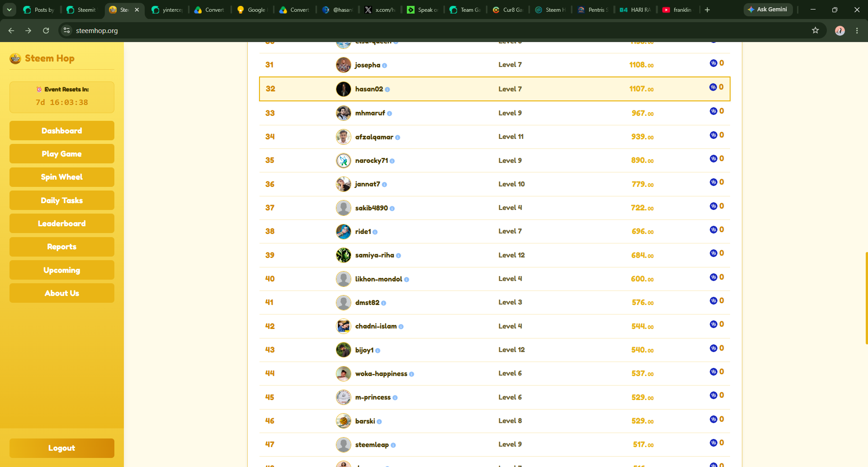Click the page vertical scrollbar thumb
This screenshot has height=467, width=868.
866,298
